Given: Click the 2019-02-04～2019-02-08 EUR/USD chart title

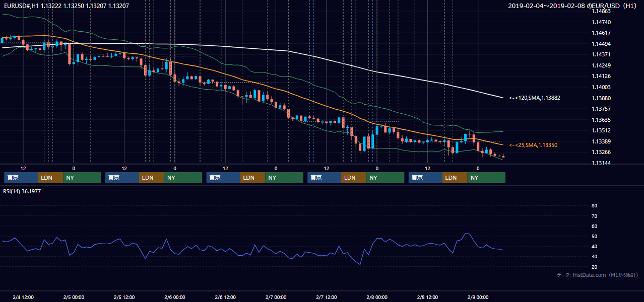Looking at the screenshot, I should (x=572, y=6).
